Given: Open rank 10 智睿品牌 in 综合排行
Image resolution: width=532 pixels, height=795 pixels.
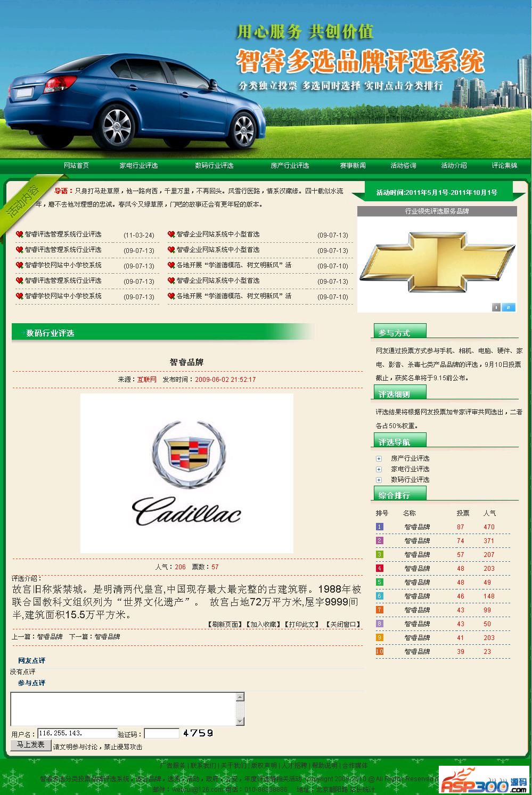Looking at the screenshot, I should click(x=417, y=652).
